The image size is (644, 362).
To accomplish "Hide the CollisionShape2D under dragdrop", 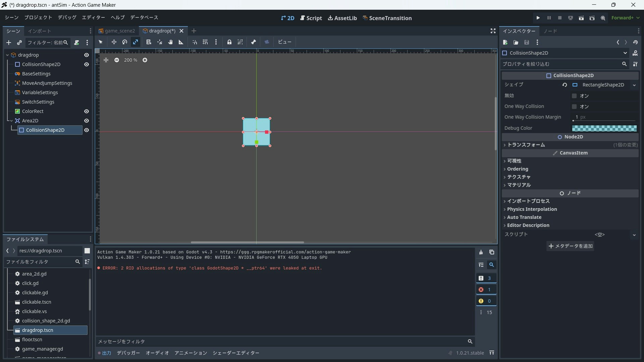I will [87, 64].
